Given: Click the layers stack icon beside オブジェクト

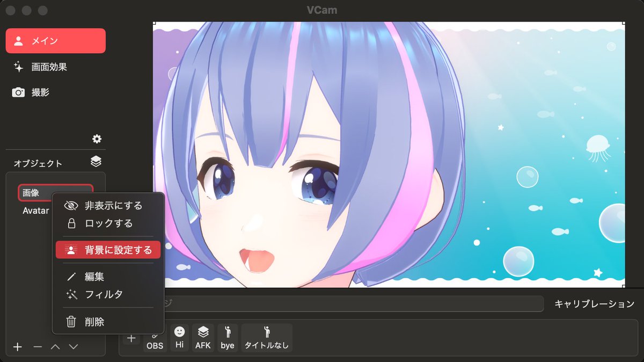Looking at the screenshot, I should tap(96, 162).
